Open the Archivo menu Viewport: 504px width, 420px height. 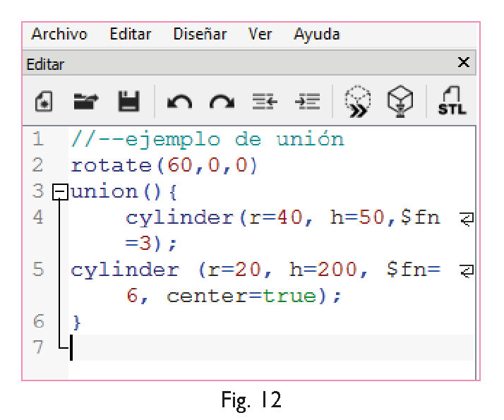click(59, 35)
